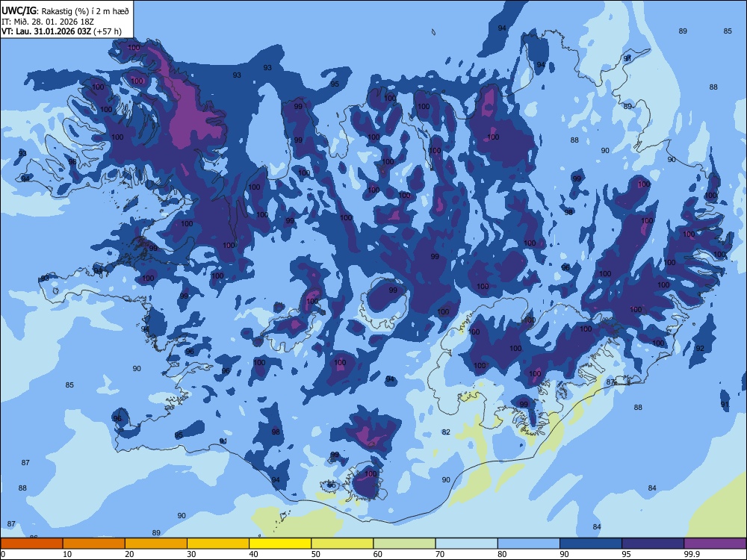Pick the pale yellow 50–60 legend swatch

coord(342,544)
